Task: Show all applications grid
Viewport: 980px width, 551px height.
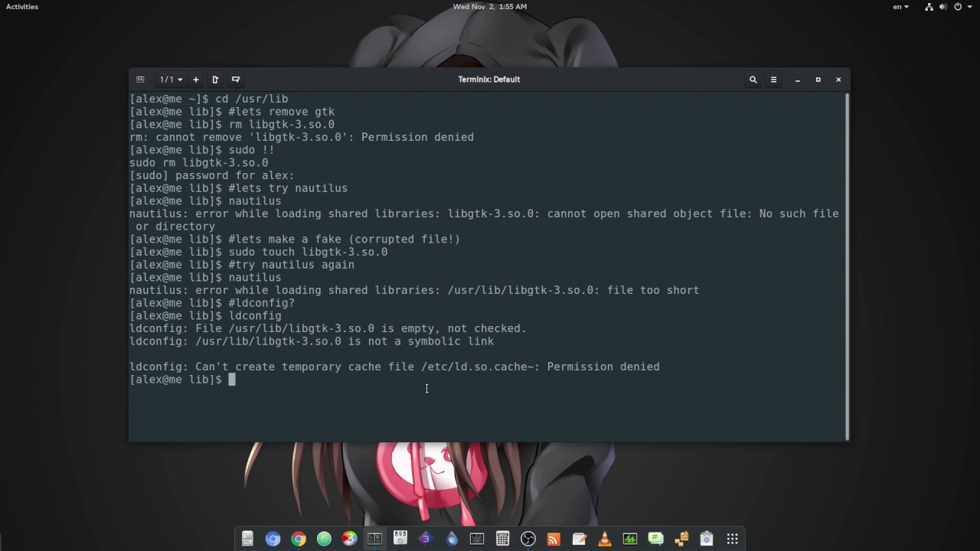Action: click(732, 539)
